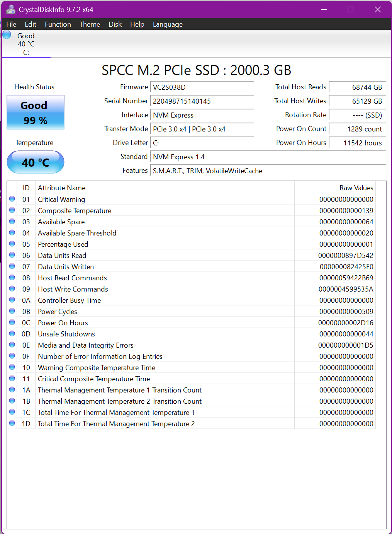Click the Good 99 % health status button
Screen dimensions: 392x534
(x=36, y=113)
